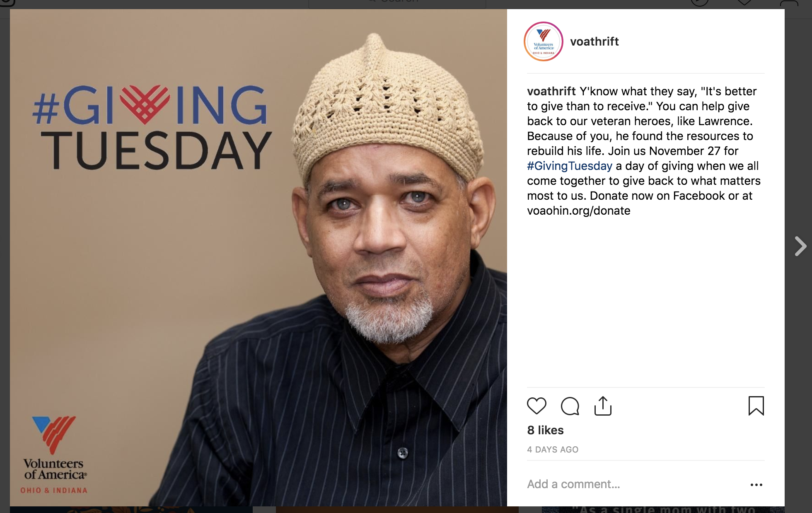Open the explore compass icon in header
Screen dimensions: 812x513
(700, 3)
